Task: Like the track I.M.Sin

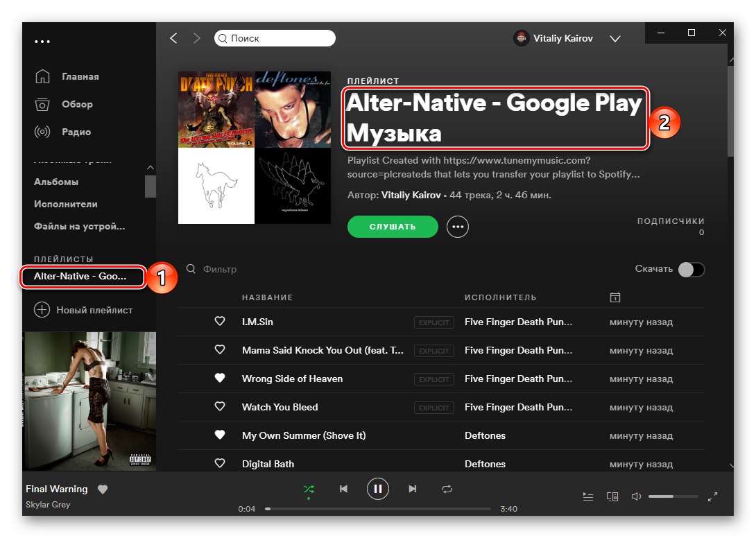Action: click(x=220, y=321)
